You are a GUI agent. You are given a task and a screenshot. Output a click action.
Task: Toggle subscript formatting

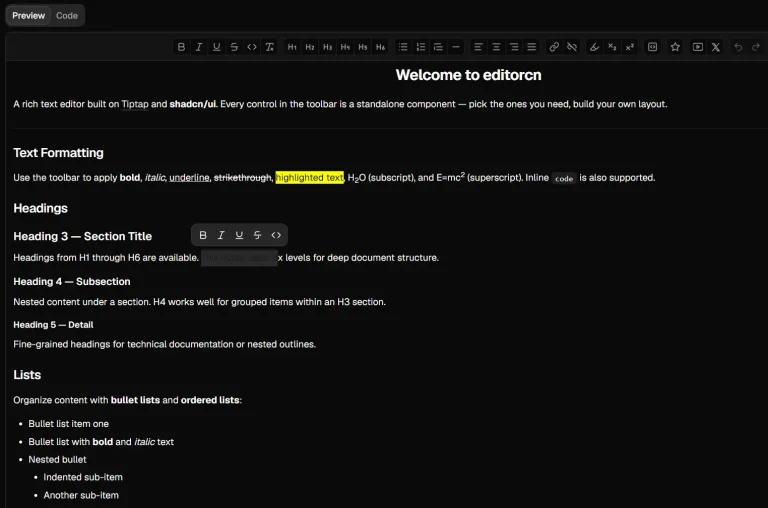[612, 47]
